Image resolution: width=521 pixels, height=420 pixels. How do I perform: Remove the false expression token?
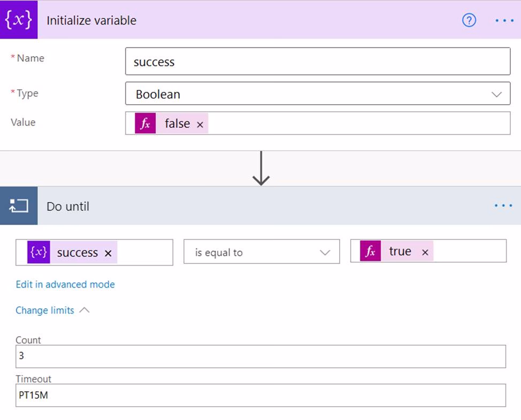[200, 125]
